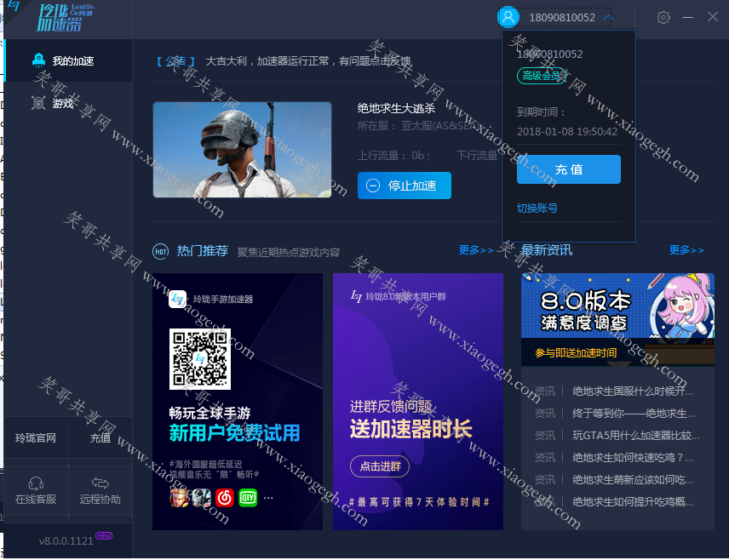This screenshot has width=729, height=560.
Task: Click 充值 in the sidebar bottom
Action: pos(100,437)
